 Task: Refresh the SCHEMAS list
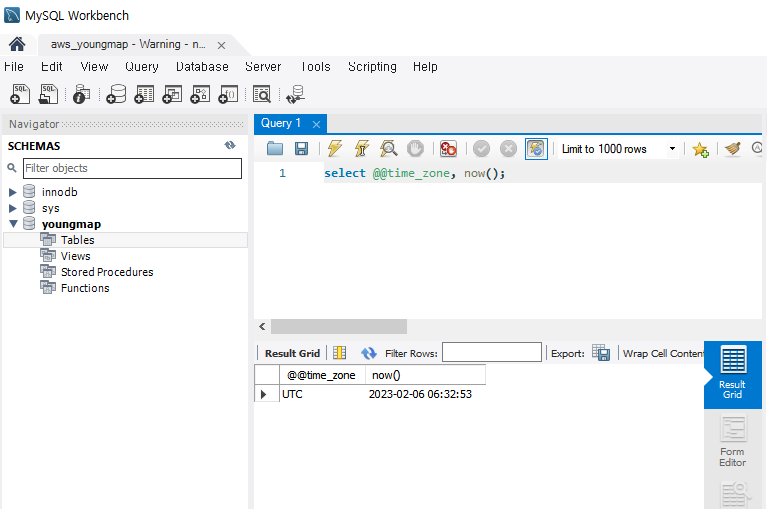coord(230,145)
